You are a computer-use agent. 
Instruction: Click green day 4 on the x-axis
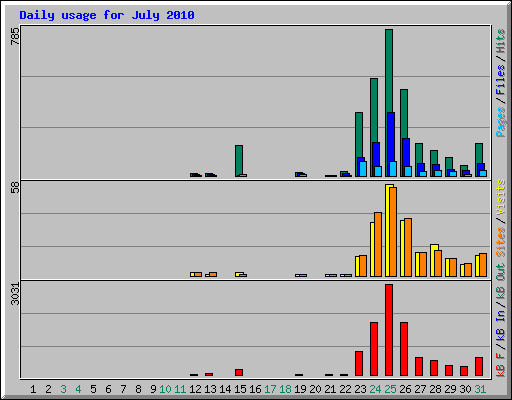point(78,389)
